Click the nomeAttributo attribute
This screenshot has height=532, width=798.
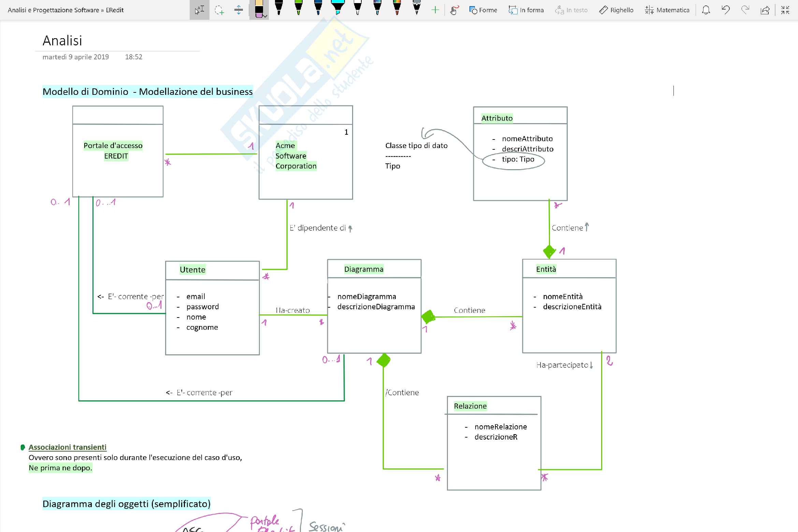[x=527, y=138]
